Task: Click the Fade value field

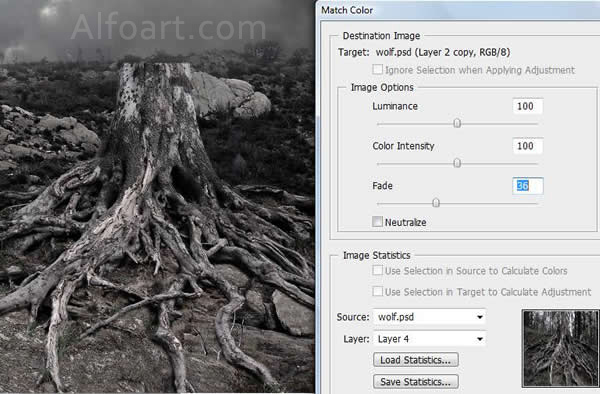Action: 528,186
